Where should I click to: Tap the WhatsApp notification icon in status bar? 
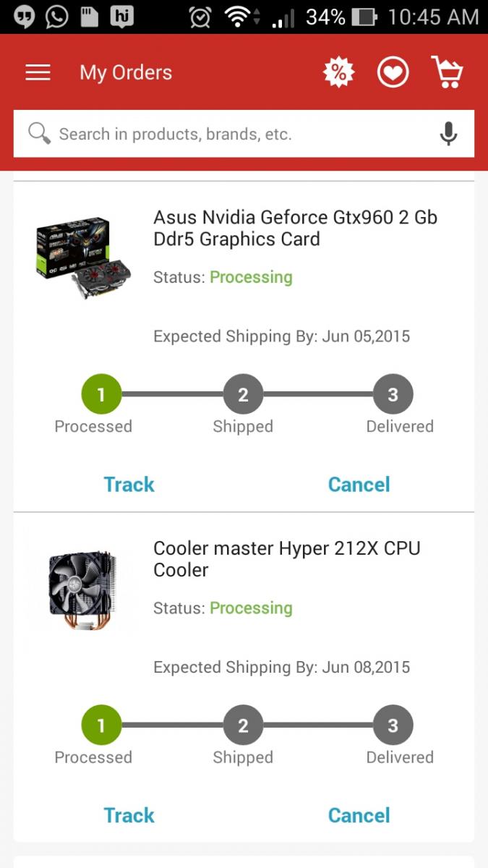[56, 17]
